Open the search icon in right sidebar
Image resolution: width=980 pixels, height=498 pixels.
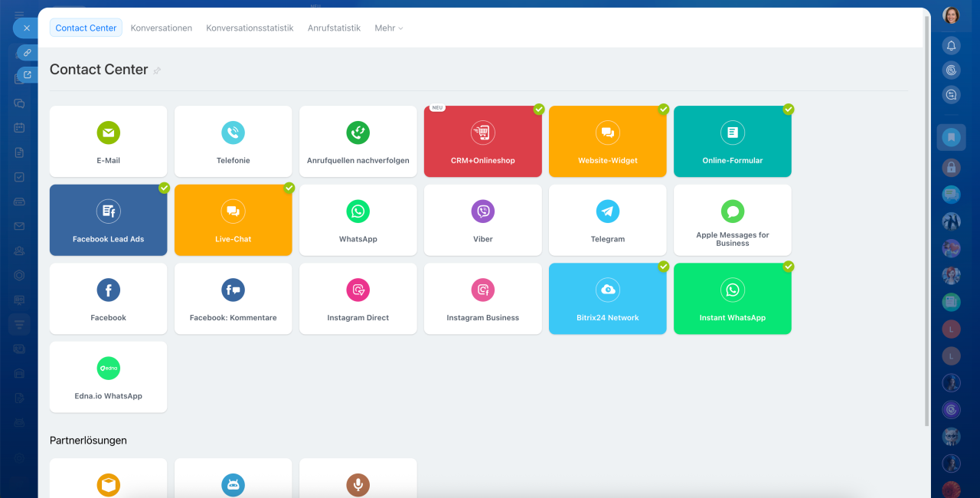(951, 95)
